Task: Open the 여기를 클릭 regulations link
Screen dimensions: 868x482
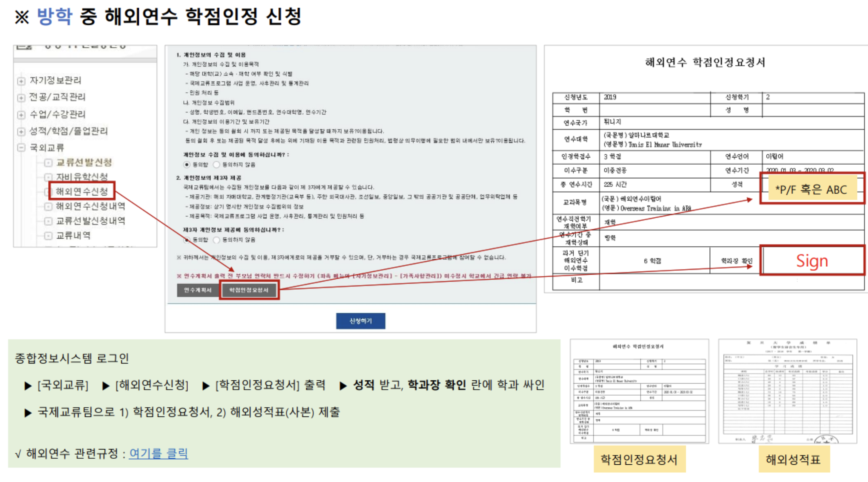Action: 158,454
